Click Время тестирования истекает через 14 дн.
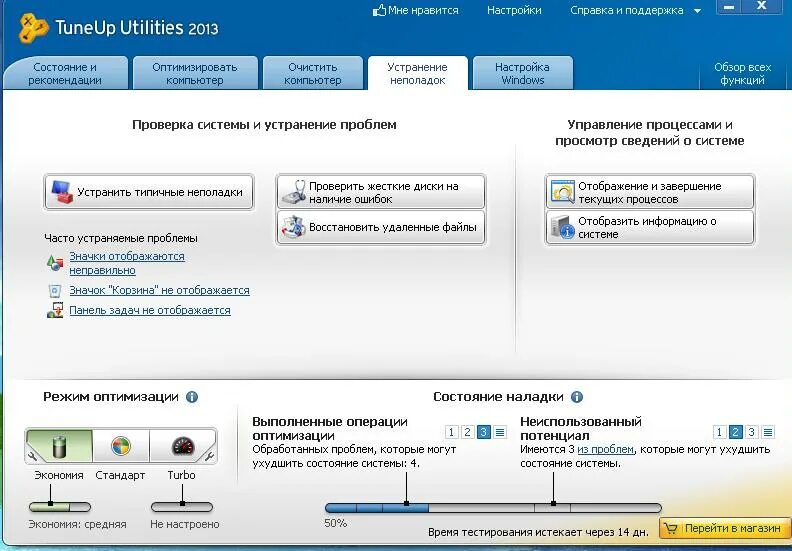The height and width of the screenshot is (551, 792). click(538, 532)
